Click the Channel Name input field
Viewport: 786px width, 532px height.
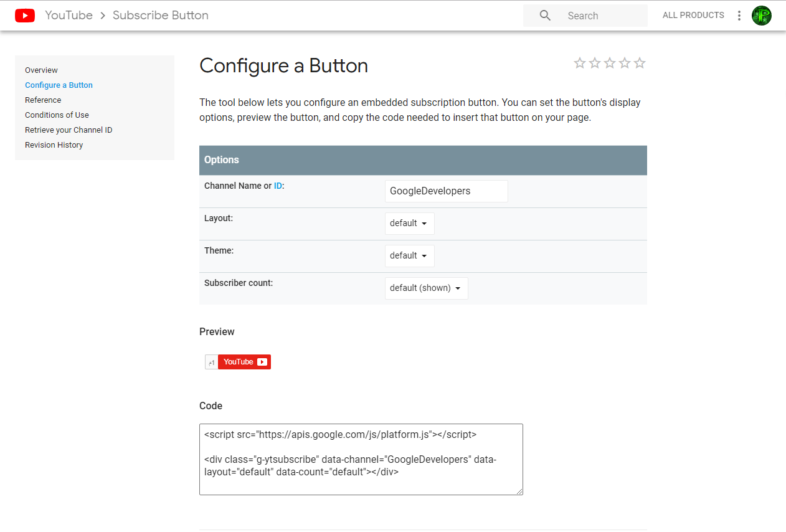[446, 191]
